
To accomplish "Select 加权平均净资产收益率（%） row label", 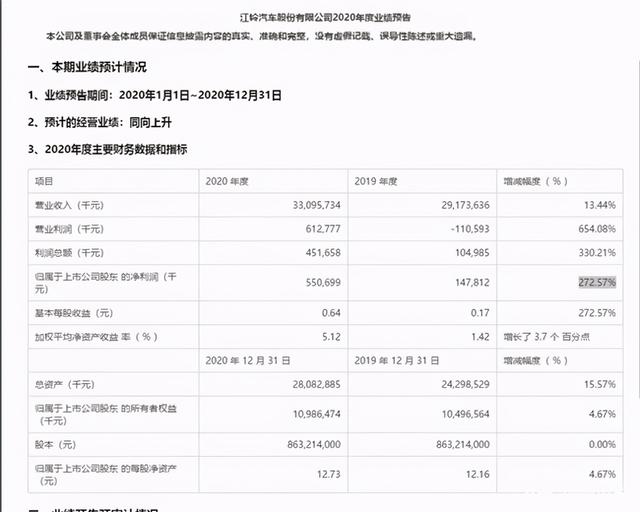I will coord(96,337).
